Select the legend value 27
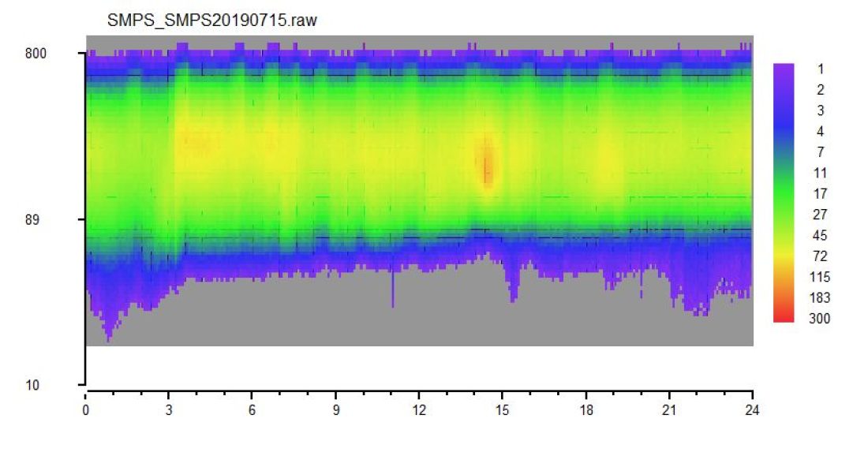 821,215
